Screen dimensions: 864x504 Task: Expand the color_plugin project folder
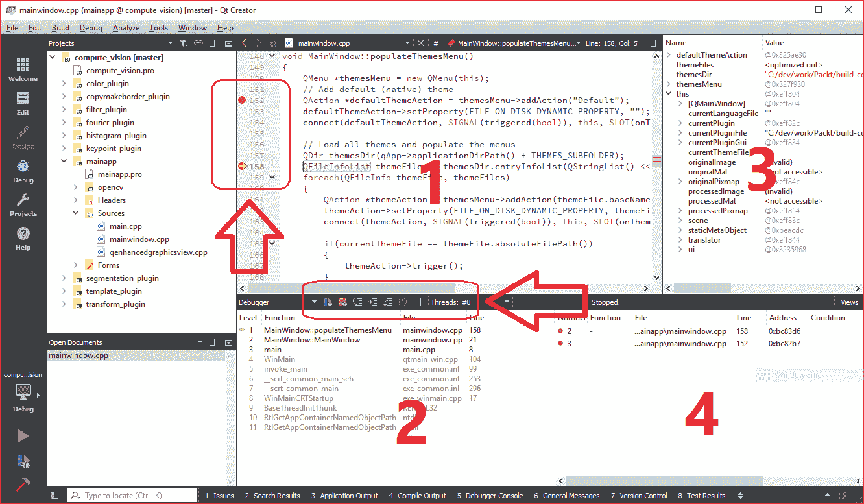[x=64, y=84]
